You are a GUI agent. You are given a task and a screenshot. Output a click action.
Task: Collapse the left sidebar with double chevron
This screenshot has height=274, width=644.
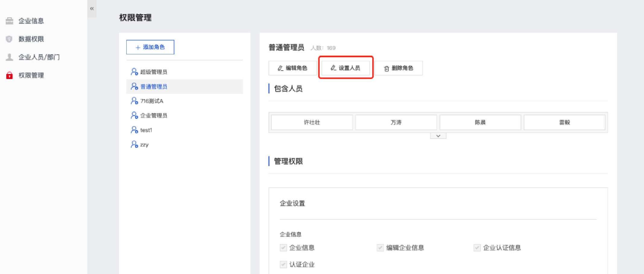[x=92, y=8]
